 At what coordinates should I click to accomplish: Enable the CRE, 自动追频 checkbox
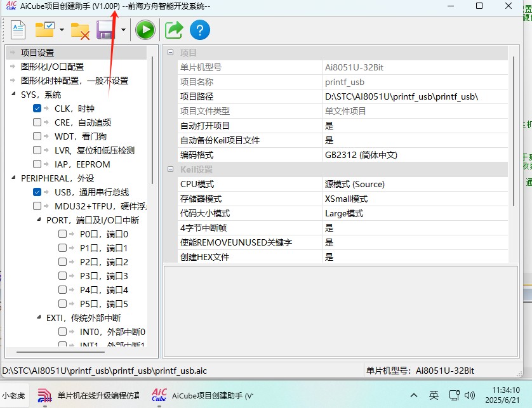pos(37,122)
